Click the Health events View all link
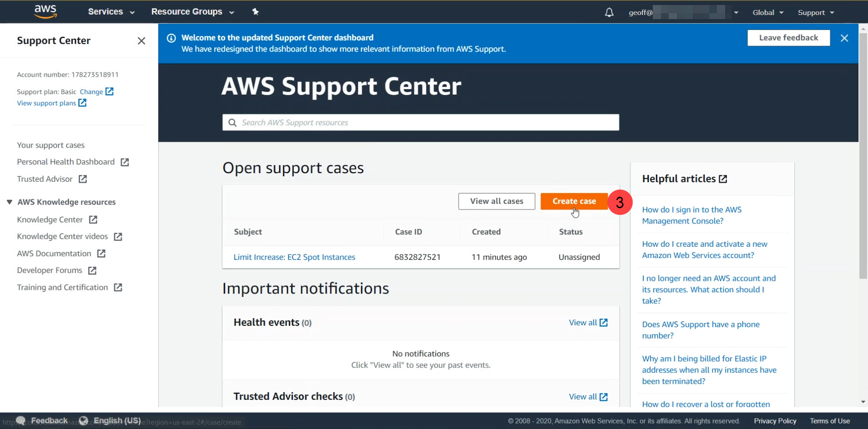The width and height of the screenshot is (868, 429). click(x=583, y=323)
